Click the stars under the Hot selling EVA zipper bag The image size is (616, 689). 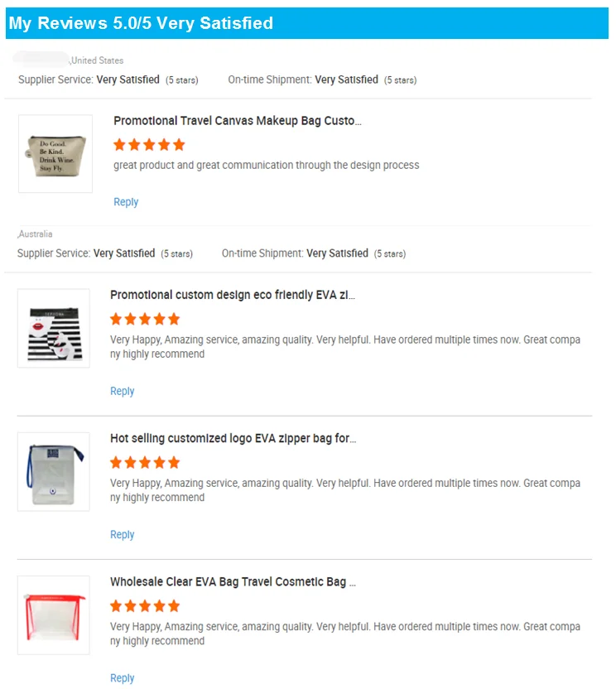point(145,462)
